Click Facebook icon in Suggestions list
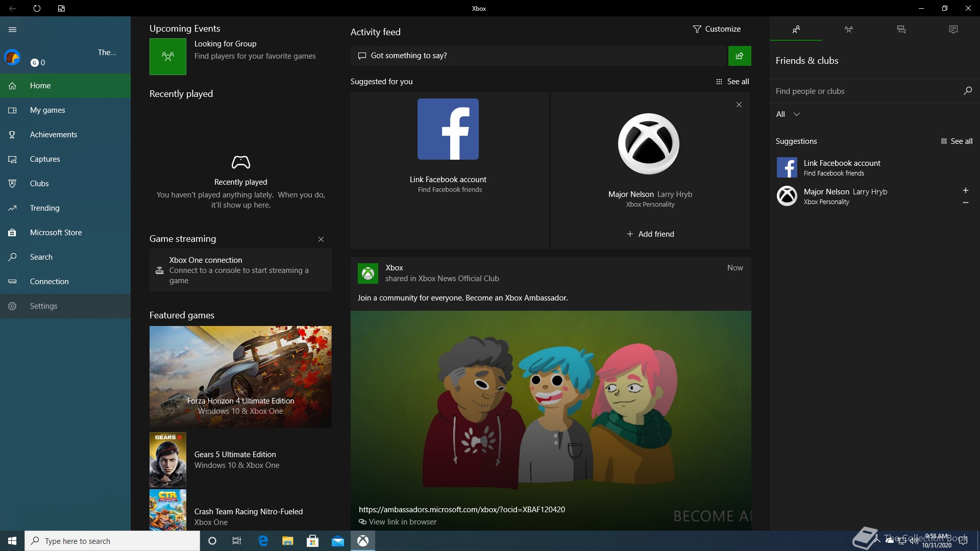This screenshot has width=980, height=551. (x=787, y=167)
